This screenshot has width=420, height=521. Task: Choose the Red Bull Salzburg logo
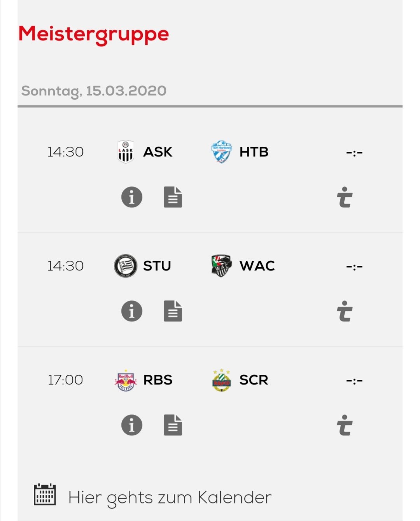point(126,380)
